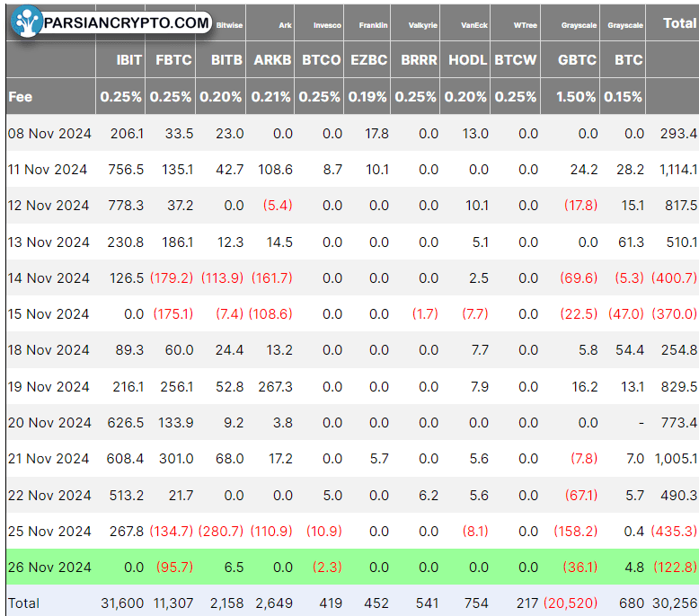The height and width of the screenshot is (616, 699).
Task: Click the 1,114.1 total for 11 Nov
Action: [x=678, y=169]
